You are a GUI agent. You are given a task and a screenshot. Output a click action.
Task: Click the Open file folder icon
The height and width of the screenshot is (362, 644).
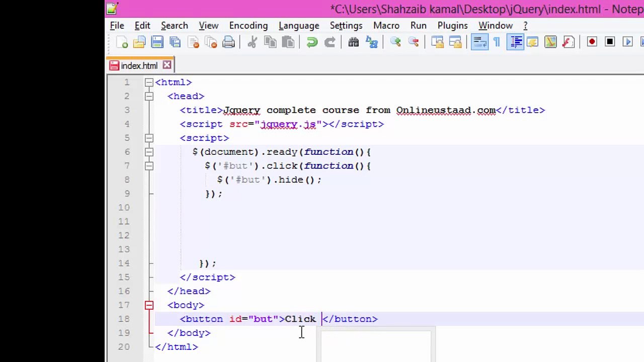[139, 43]
